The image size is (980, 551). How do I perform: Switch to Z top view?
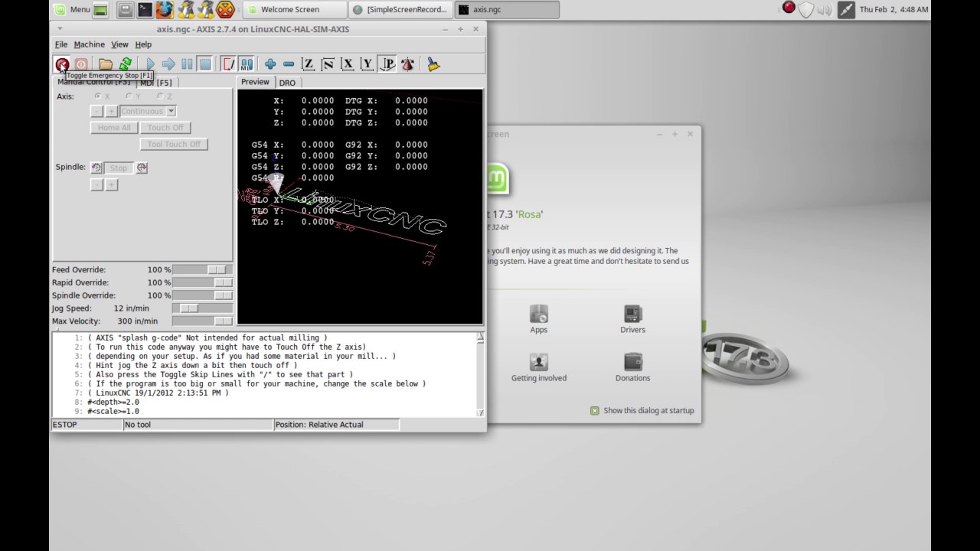(x=308, y=64)
